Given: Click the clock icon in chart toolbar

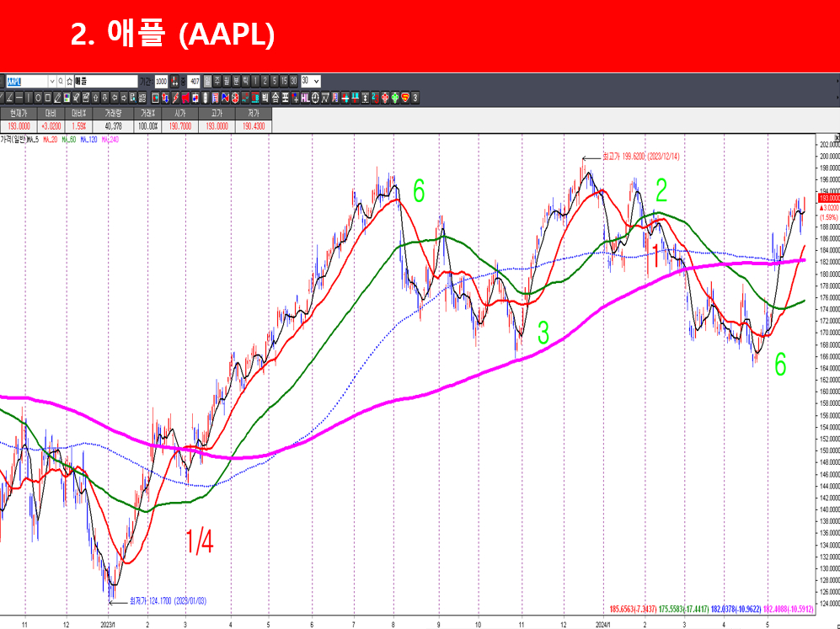Looking at the screenshot, I should coord(315,99).
